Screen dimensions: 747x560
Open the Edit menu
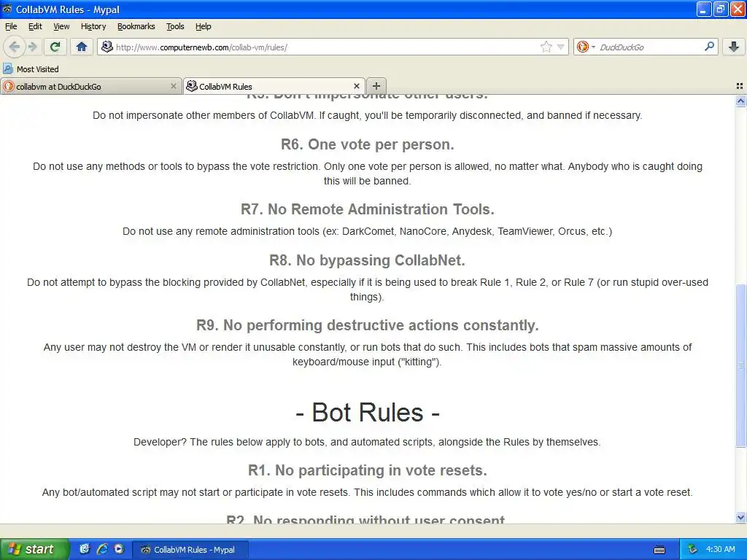[x=35, y=26]
